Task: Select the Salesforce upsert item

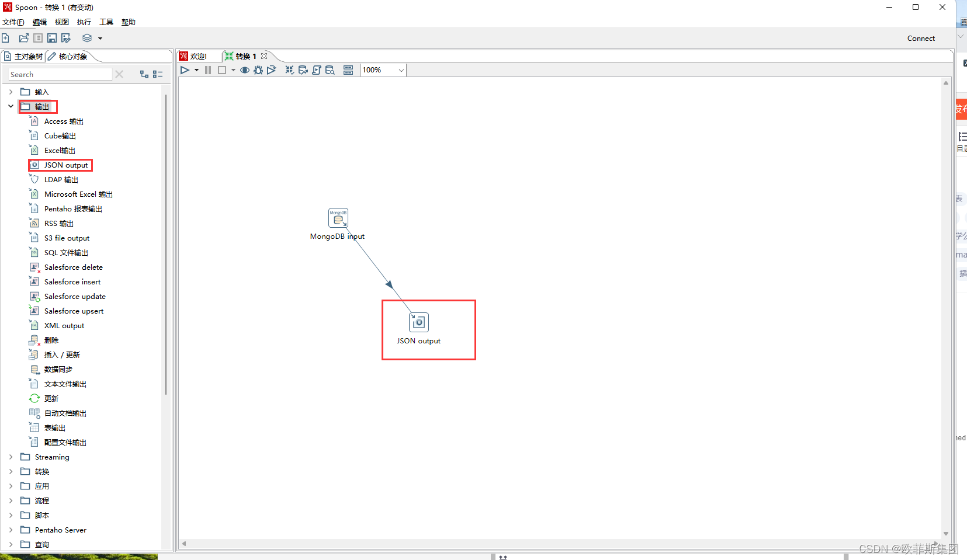Action: coord(67,311)
